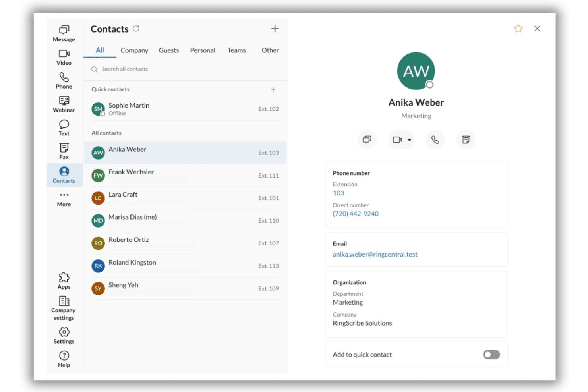
Task: Select the Contacts sidebar icon
Action: pos(64,175)
